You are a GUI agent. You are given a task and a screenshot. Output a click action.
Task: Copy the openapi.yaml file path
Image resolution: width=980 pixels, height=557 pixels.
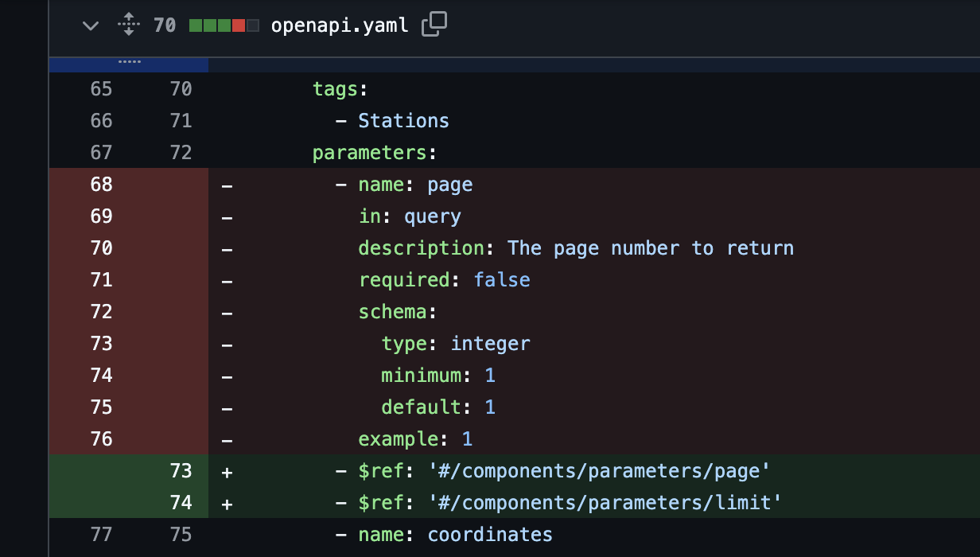434,25
